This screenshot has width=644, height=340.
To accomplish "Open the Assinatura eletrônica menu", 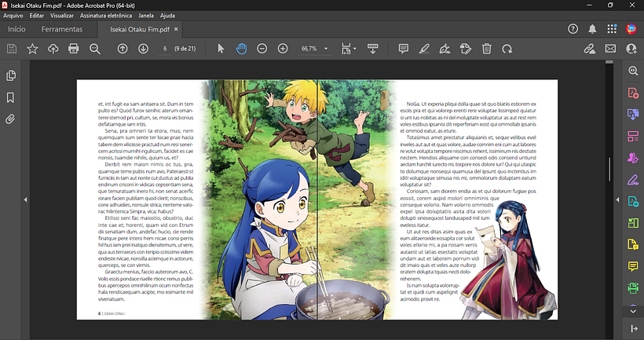I will pos(106,16).
